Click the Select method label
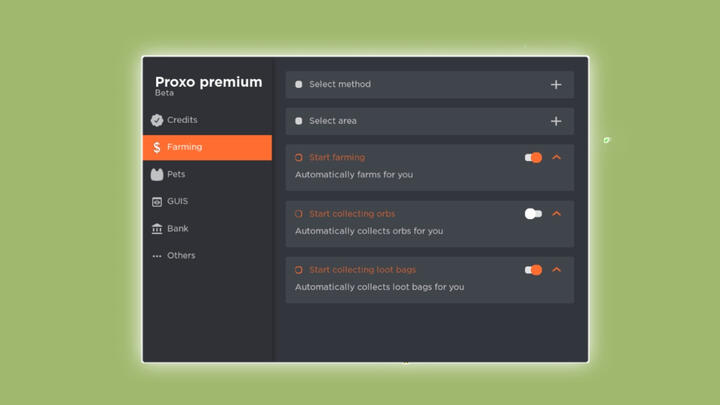 (x=340, y=85)
